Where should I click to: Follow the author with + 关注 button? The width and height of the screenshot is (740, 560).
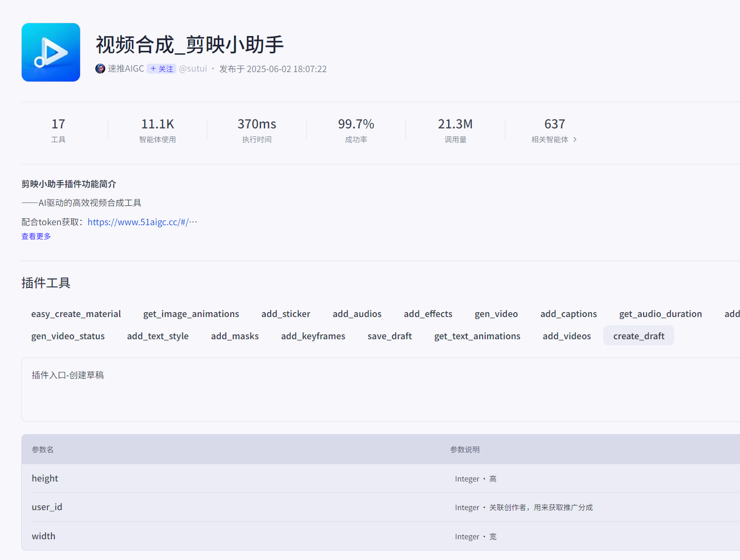click(x=162, y=69)
